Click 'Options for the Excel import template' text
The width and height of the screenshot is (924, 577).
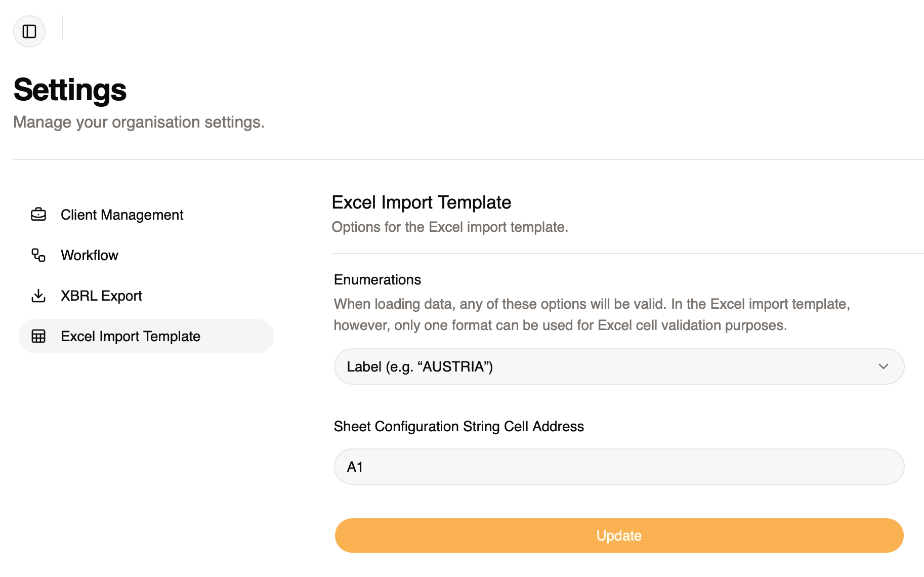[450, 227]
